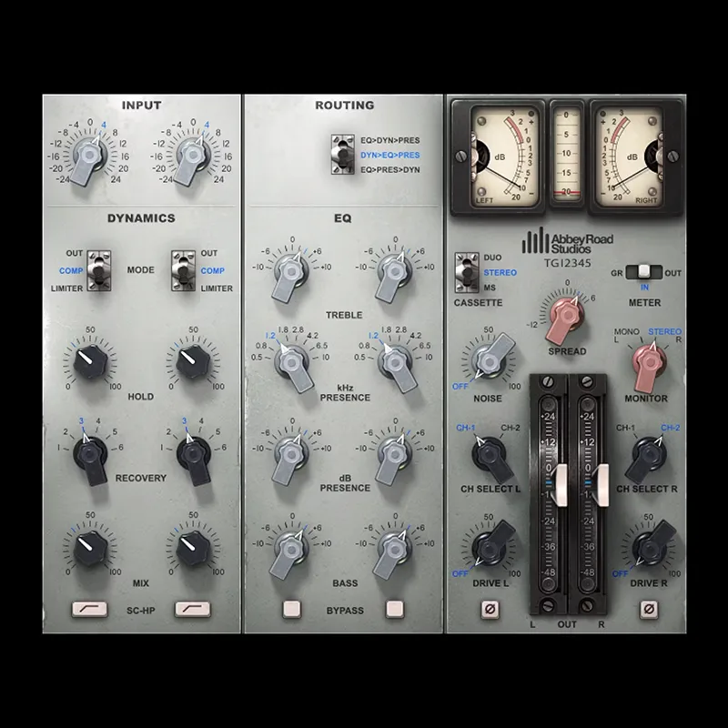Flip the ROUTING order toggle switch
Screen dimensions: 728x728
[343, 155]
